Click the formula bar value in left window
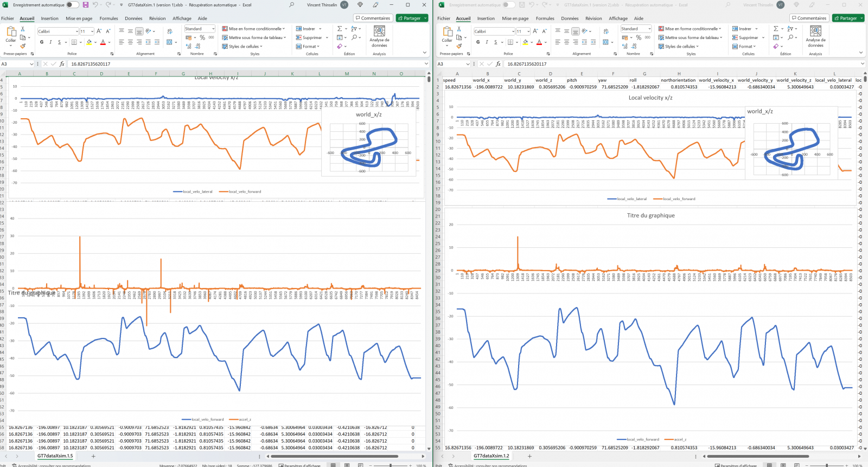The width and height of the screenshot is (868, 467). pyautogui.click(x=91, y=64)
